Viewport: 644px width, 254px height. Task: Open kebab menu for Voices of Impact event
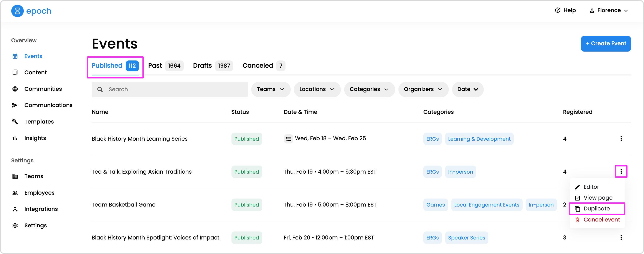click(x=621, y=237)
